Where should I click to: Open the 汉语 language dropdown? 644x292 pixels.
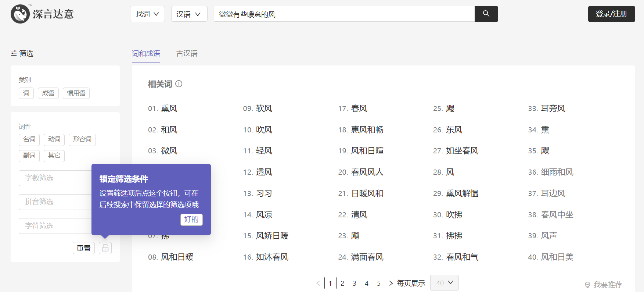click(x=189, y=14)
